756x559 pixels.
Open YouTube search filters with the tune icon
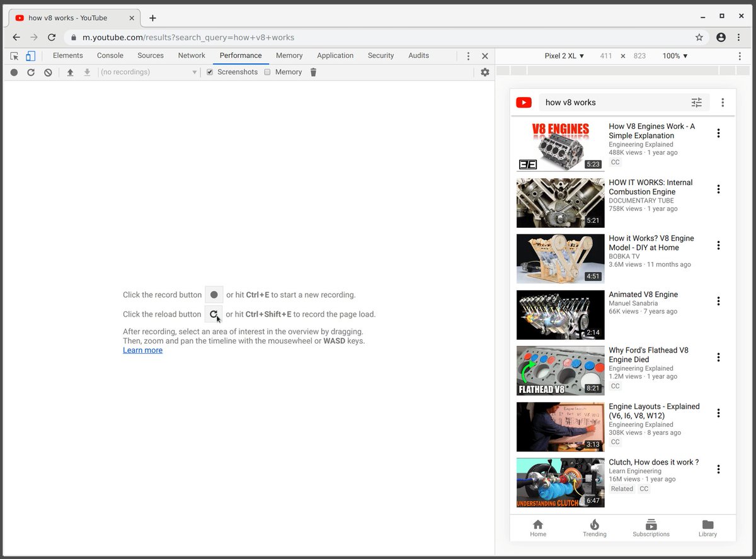click(x=697, y=102)
